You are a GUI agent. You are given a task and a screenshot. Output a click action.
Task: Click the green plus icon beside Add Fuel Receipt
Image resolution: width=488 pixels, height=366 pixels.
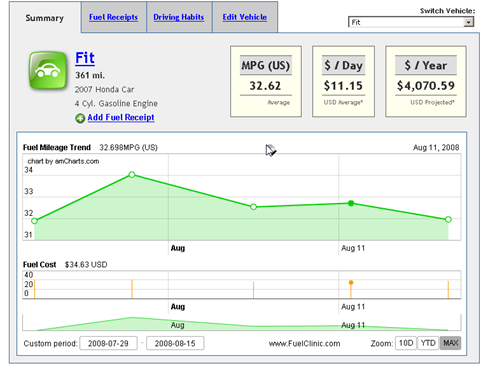coord(80,118)
